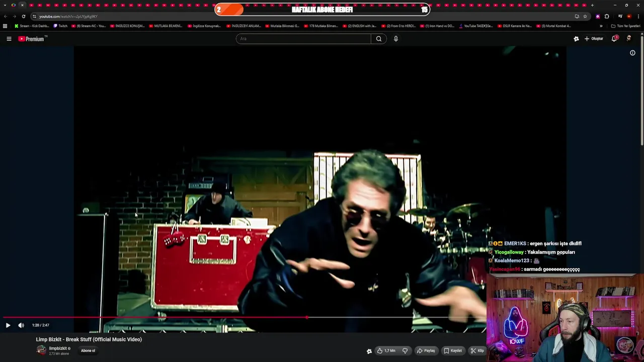Click the sparkle icon beside like button

[369, 351]
